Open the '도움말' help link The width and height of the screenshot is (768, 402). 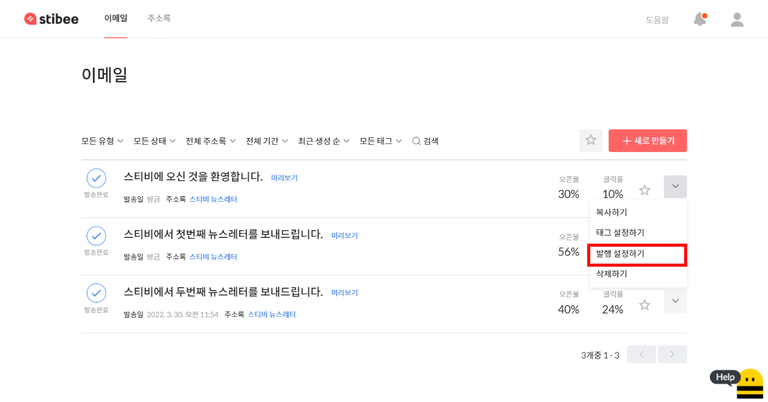point(656,20)
